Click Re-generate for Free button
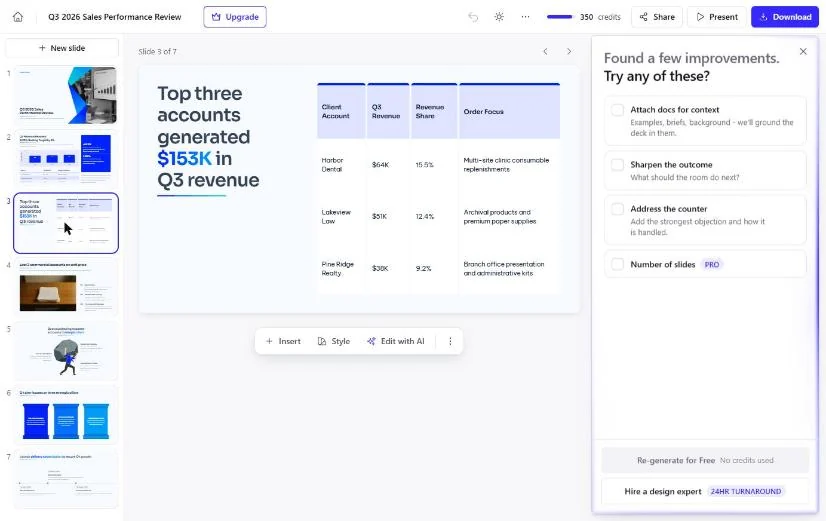Screen dimensions: 826x521 (x=705, y=460)
